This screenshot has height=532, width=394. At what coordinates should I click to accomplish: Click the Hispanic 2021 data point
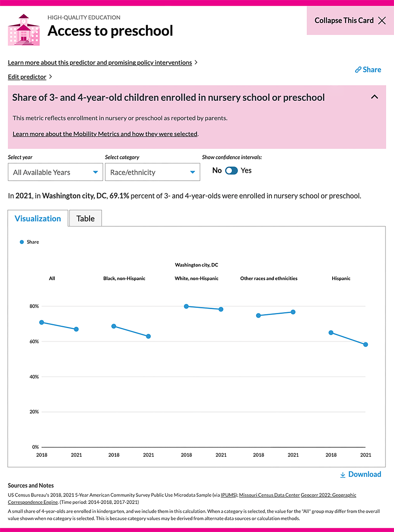pos(365,344)
